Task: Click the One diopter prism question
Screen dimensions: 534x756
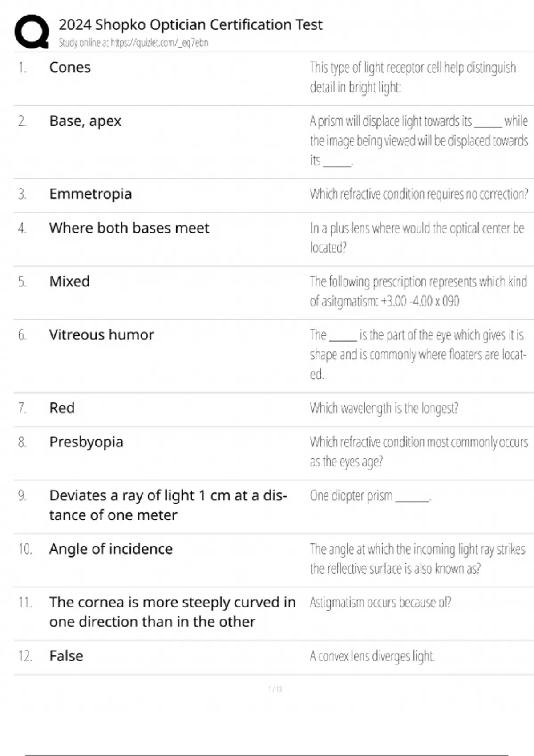Action: (370, 495)
